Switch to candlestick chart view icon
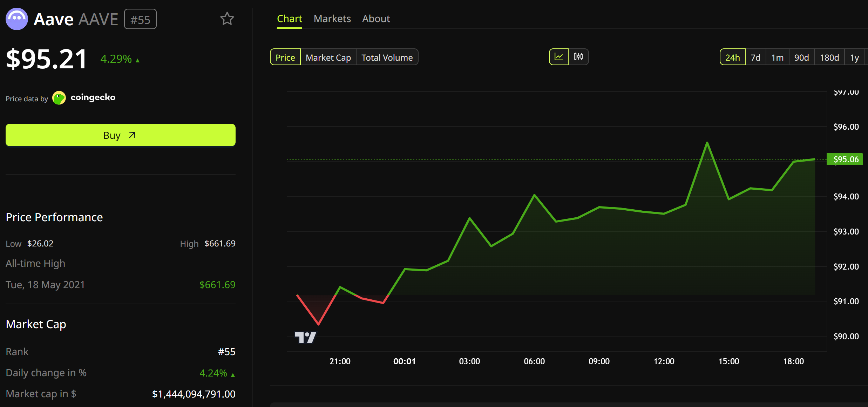 578,56
